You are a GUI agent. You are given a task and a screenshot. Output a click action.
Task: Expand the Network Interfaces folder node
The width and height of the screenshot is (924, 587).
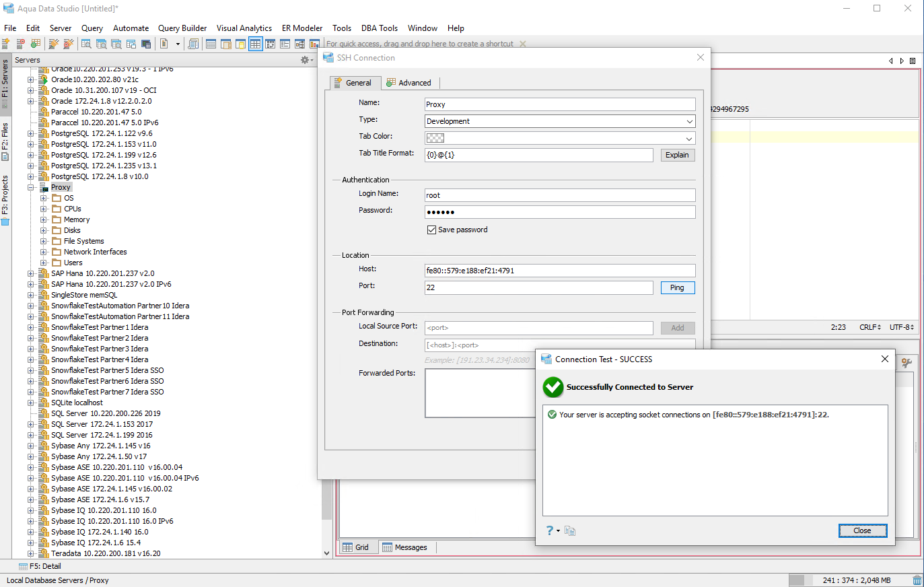tap(44, 252)
